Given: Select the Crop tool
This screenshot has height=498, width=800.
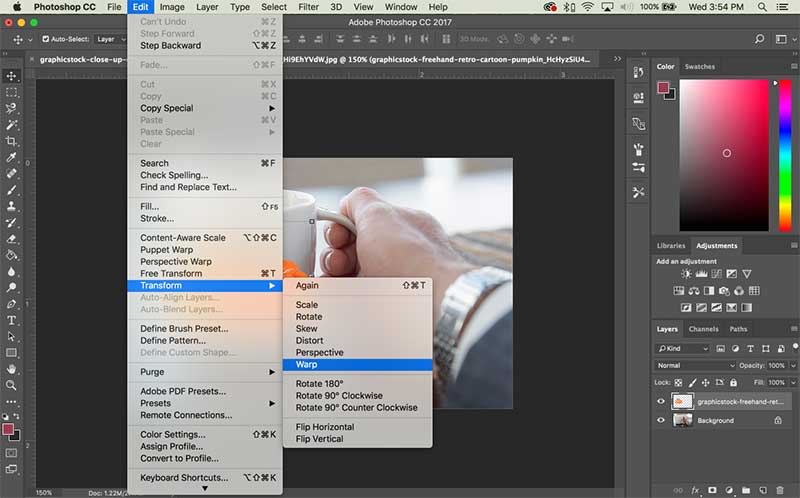Looking at the screenshot, I should [x=11, y=141].
